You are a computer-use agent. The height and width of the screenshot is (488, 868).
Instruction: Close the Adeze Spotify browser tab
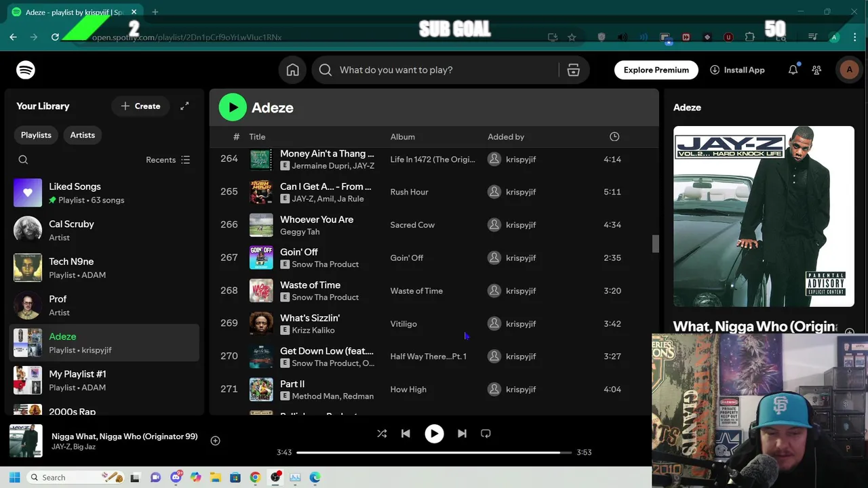tap(134, 12)
